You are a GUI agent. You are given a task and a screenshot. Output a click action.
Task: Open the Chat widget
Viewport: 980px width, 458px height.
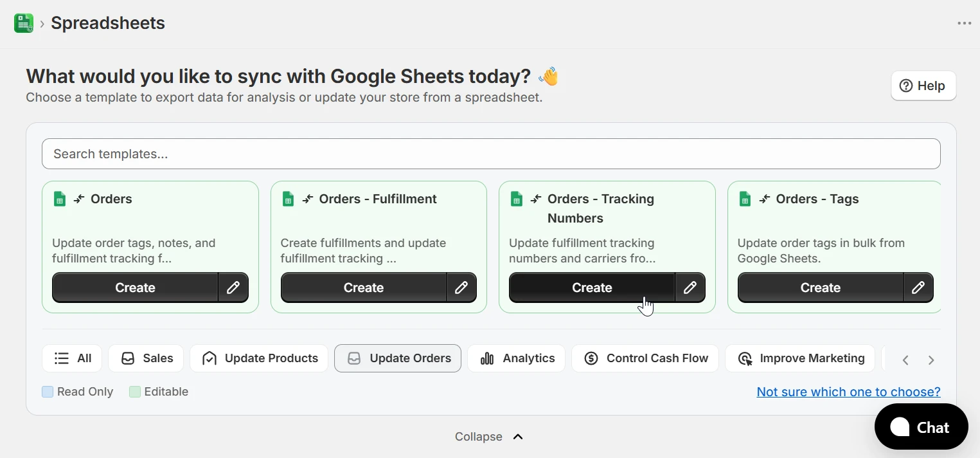click(x=921, y=427)
